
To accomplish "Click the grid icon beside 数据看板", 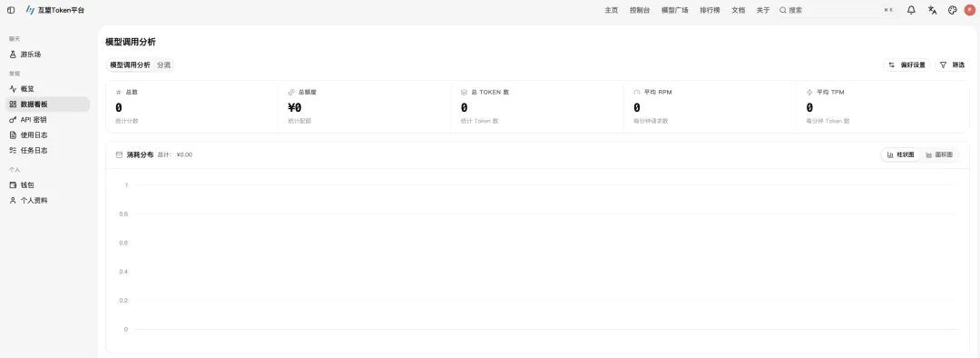I will [13, 104].
